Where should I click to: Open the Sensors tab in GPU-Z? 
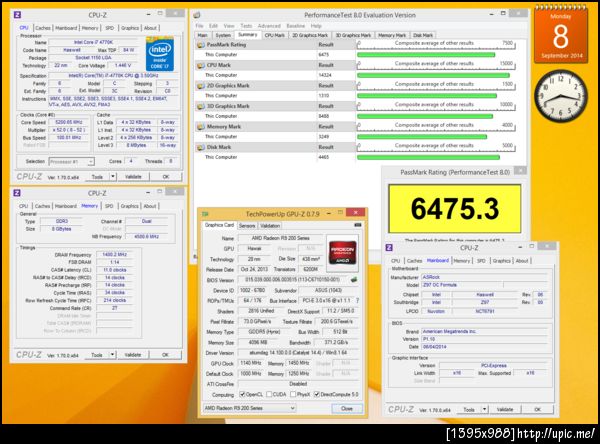(247, 226)
